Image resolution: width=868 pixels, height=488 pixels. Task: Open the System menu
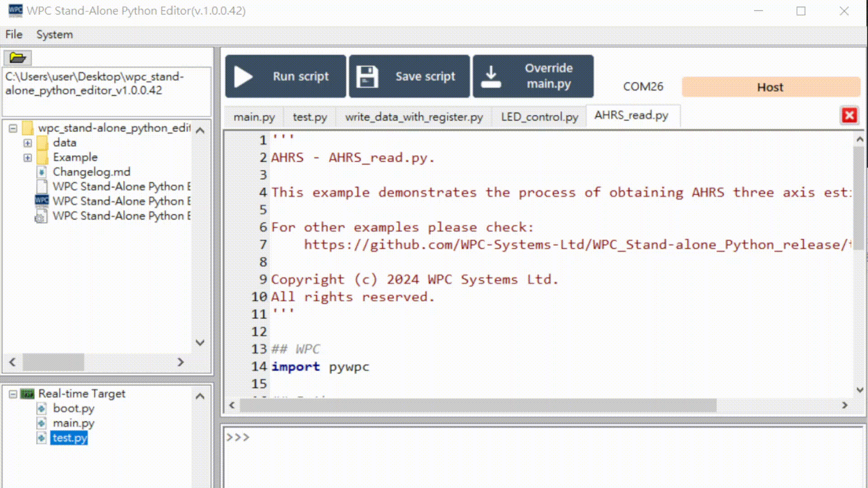point(54,35)
